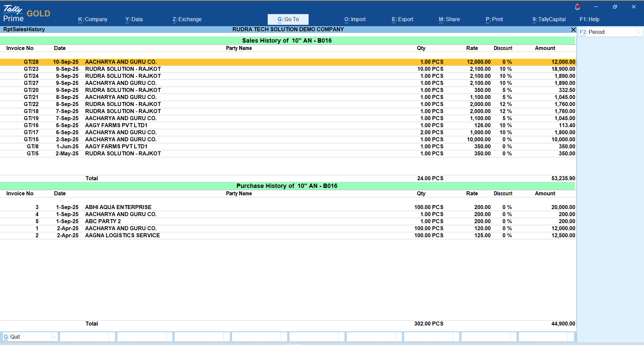Open the Y: Data menu

pos(134,19)
